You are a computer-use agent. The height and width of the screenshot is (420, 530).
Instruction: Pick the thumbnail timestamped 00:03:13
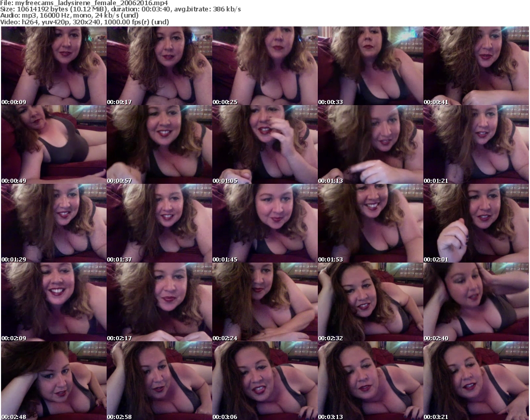(371, 381)
